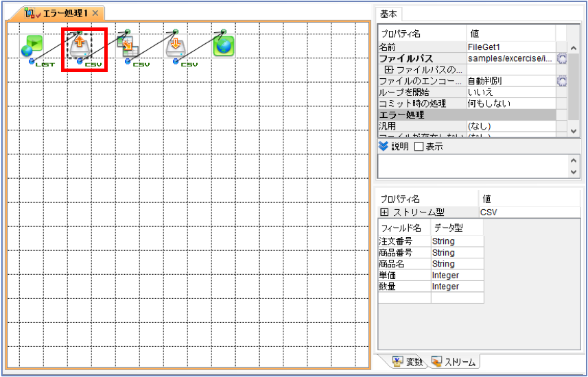The image size is (588, 377).
Task: Switch to the ストリーム tab
Action: (454, 362)
